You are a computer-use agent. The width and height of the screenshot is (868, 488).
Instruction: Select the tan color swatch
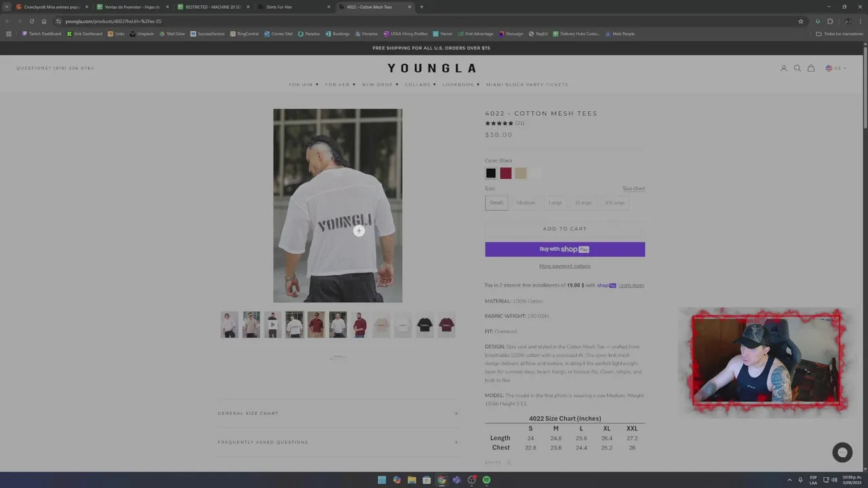click(x=521, y=173)
